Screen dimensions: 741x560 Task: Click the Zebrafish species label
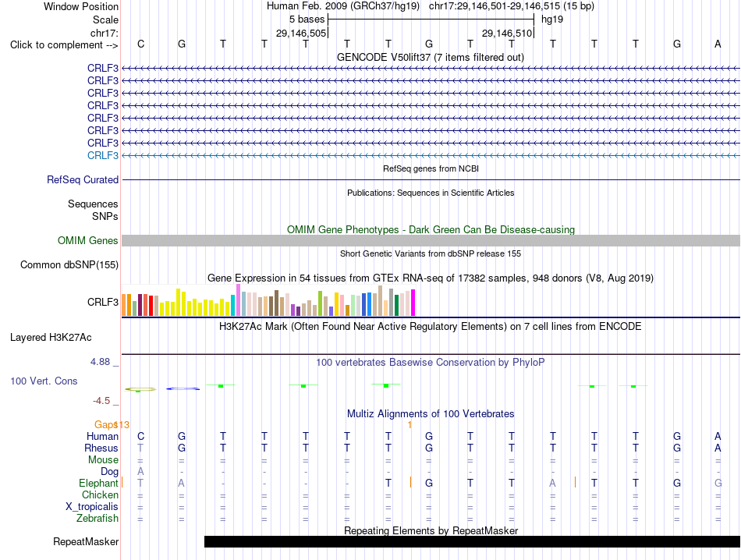97,519
